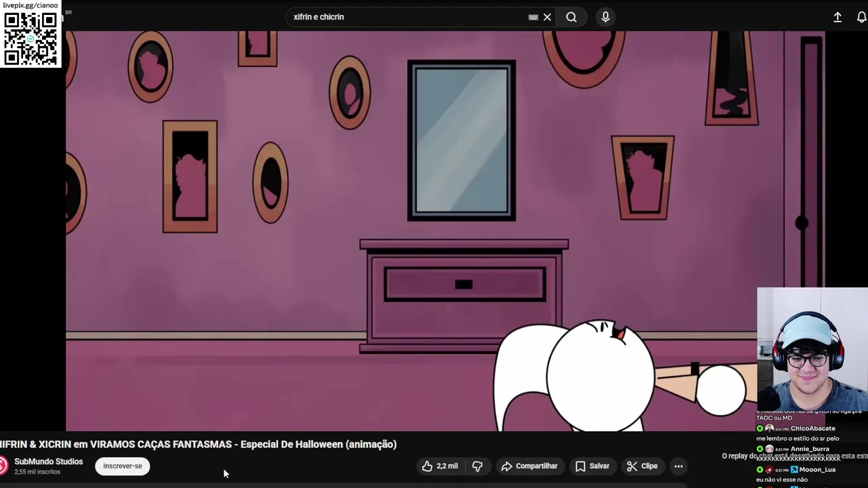Image resolution: width=868 pixels, height=488 pixels.
Task: Click the Mooon_Lua chat username
Action: click(x=817, y=470)
